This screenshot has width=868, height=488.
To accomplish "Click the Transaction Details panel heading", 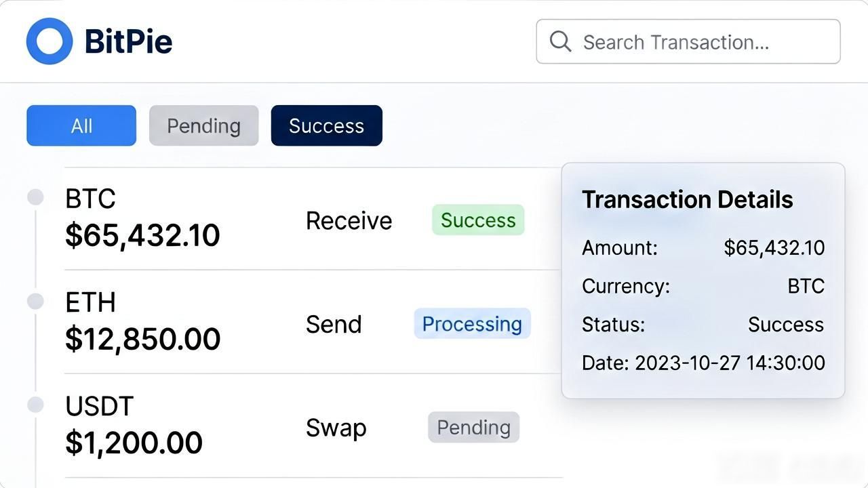I will tap(687, 199).
